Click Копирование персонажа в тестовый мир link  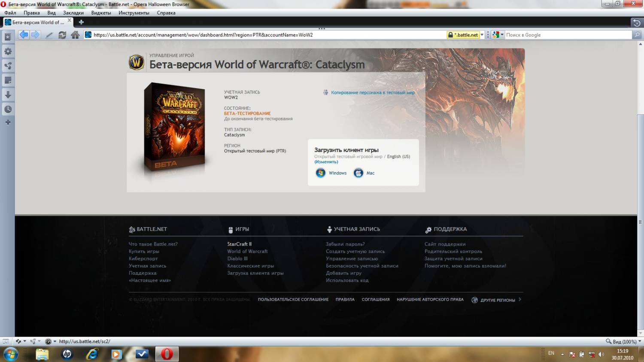373,92
